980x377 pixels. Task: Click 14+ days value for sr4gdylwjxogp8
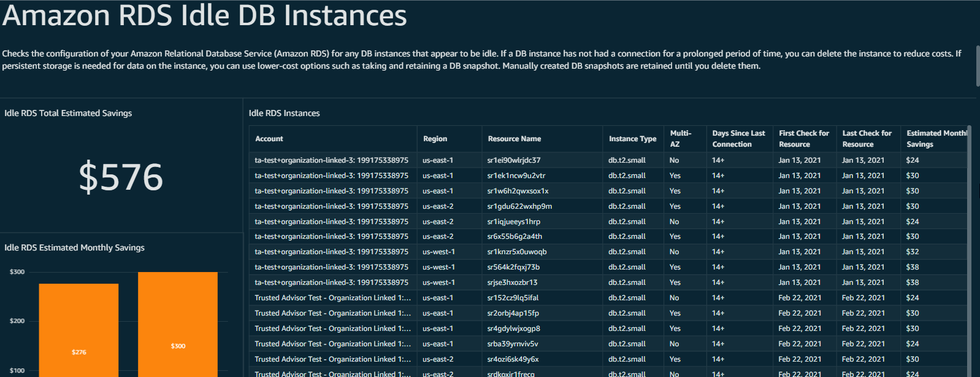click(718, 328)
